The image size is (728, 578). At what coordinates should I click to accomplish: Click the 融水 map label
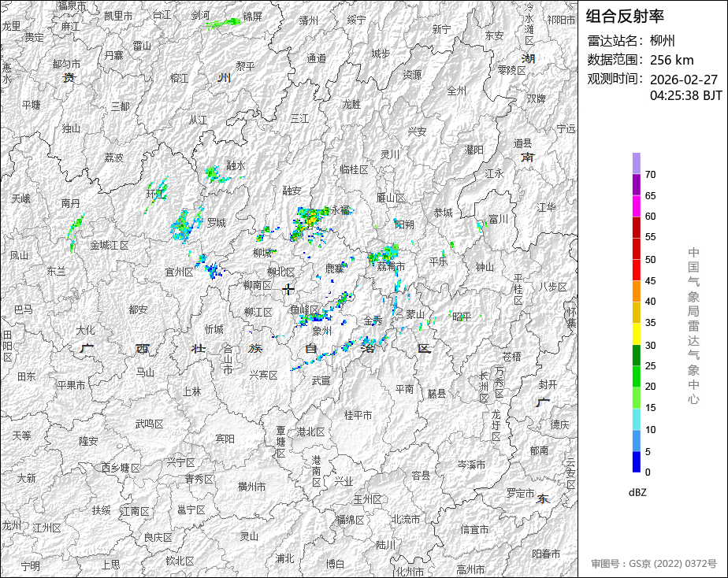(x=236, y=165)
